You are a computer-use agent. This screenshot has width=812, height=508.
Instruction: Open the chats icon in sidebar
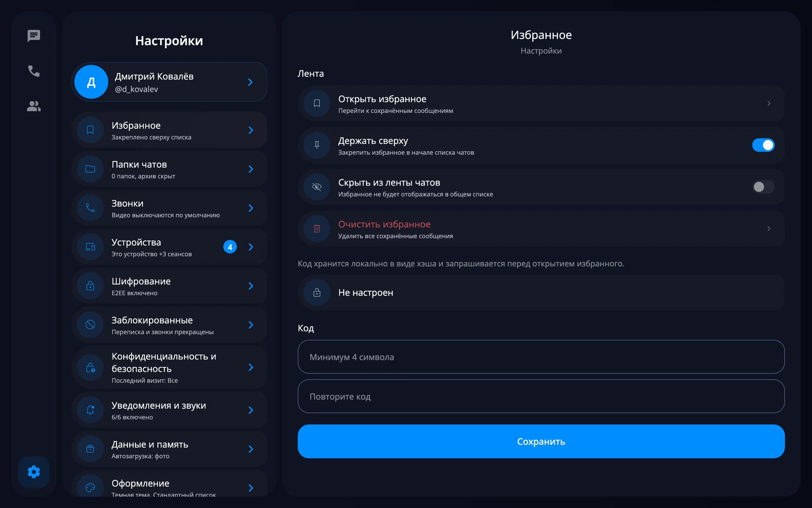[x=34, y=36]
